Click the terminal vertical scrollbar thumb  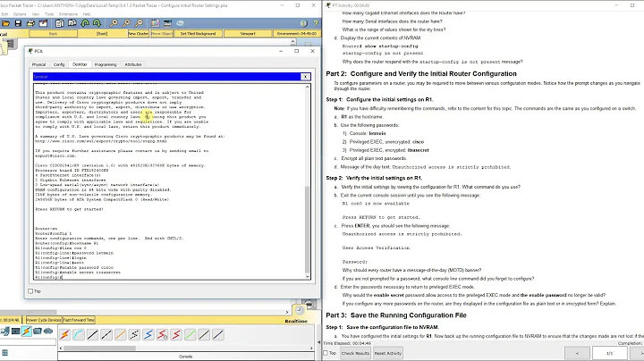pos(307,230)
